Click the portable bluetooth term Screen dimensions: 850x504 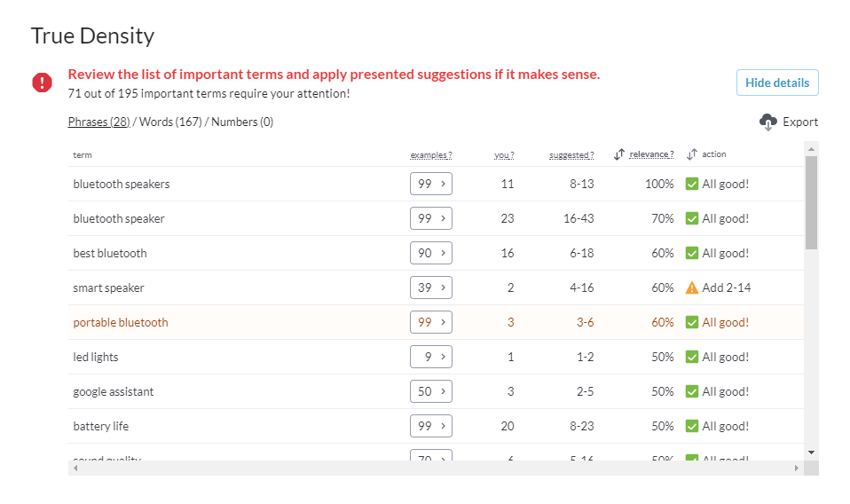click(x=121, y=322)
